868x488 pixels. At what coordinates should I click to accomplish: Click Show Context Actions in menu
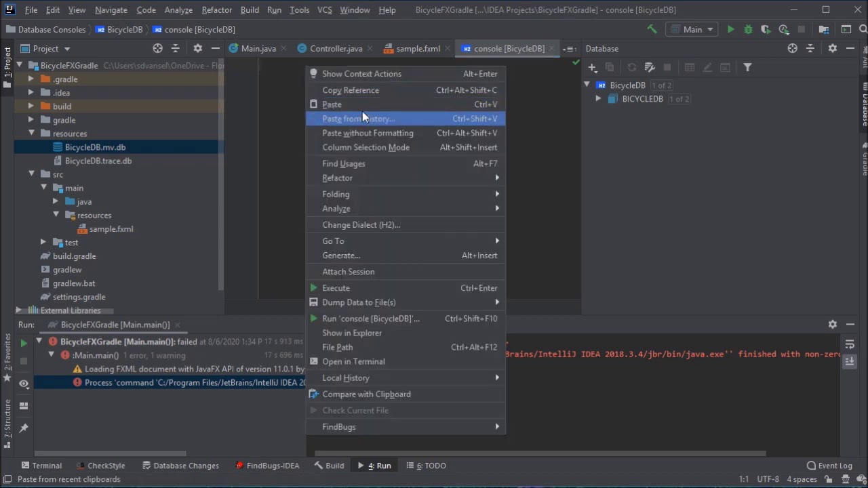pos(406,74)
